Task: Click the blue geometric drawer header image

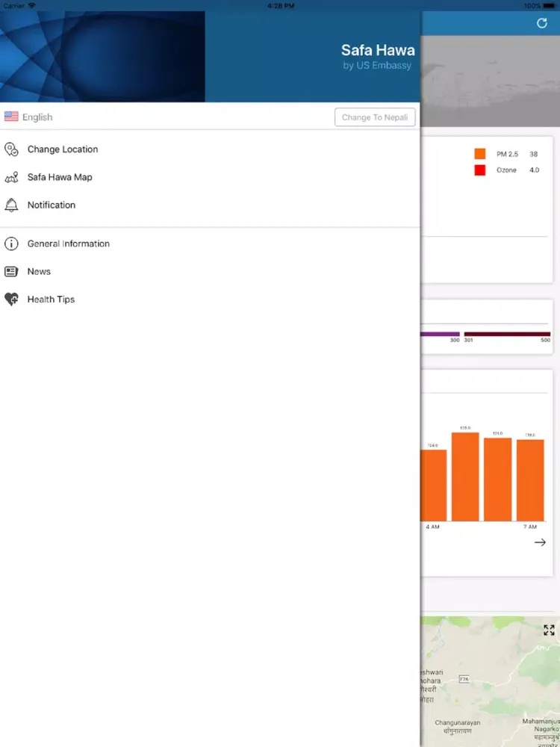Action: pos(102,57)
